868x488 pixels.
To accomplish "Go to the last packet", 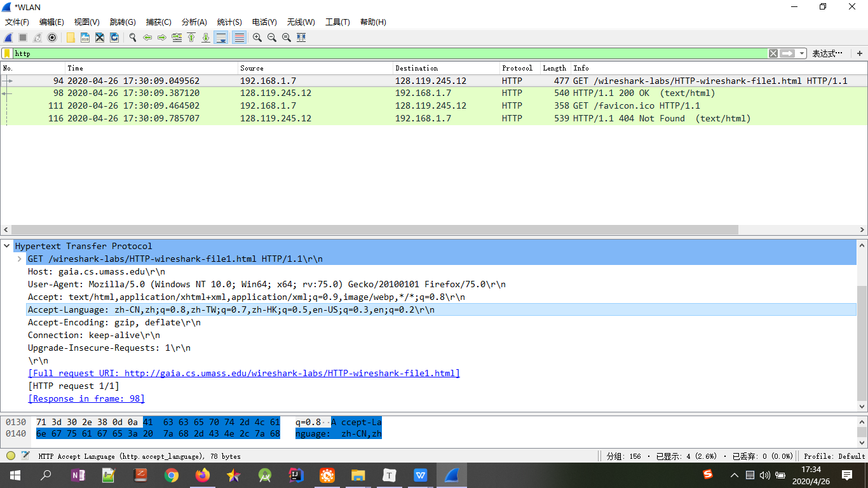I will [x=206, y=37].
